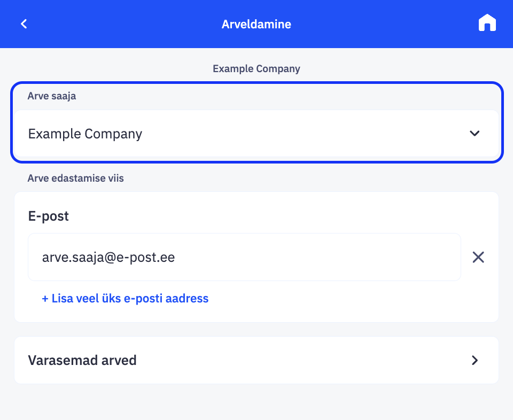Click the plus sign before Lisa veel
Viewport: 513px width, 420px height.
[45, 298]
